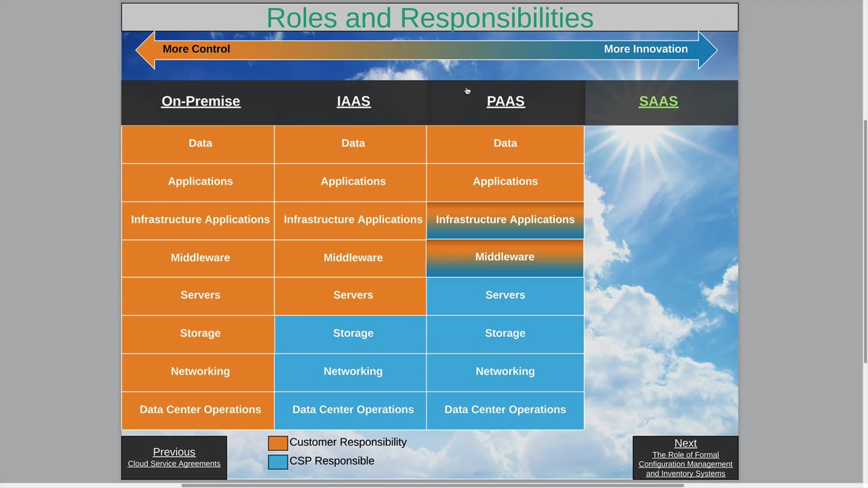The height and width of the screenshot is (488, 868).
Task: Click the Roles and Responsibilities title
Action: (x=430, y=18)
